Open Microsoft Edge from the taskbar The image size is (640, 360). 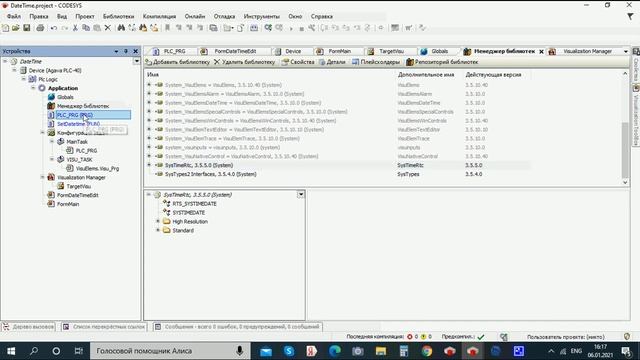click(335, 351)
